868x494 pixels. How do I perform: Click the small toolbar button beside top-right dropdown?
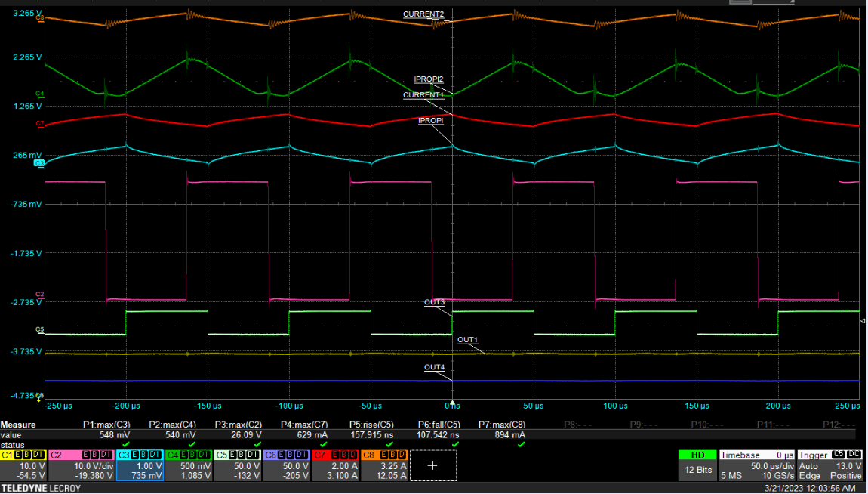740,3
